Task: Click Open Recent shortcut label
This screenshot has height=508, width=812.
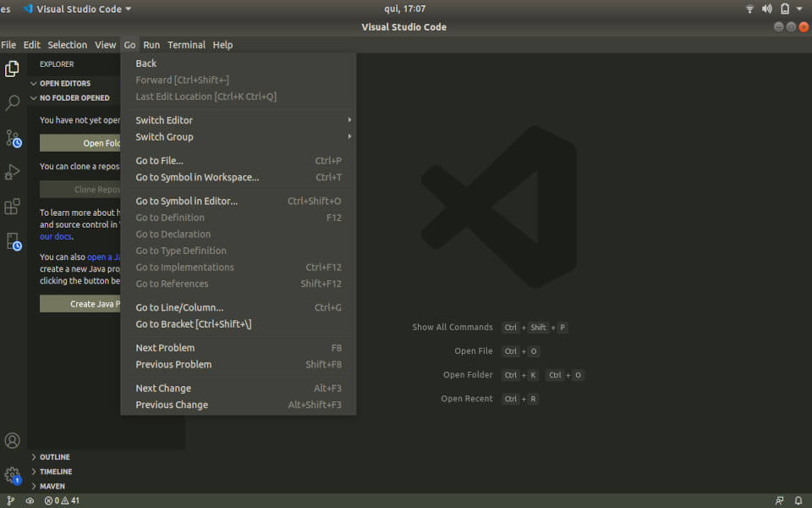Action: click(467, 399)
